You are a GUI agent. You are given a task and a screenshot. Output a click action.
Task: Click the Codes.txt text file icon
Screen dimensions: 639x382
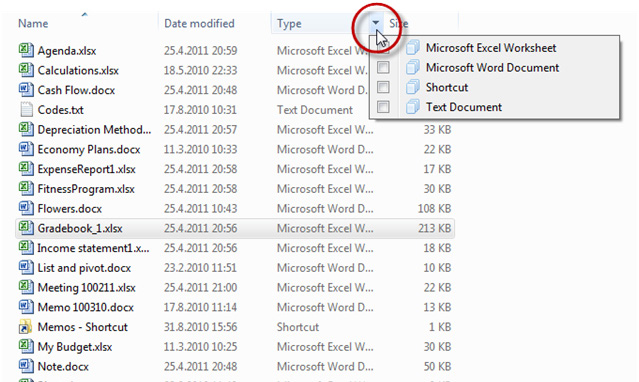[x=26, y=109]
